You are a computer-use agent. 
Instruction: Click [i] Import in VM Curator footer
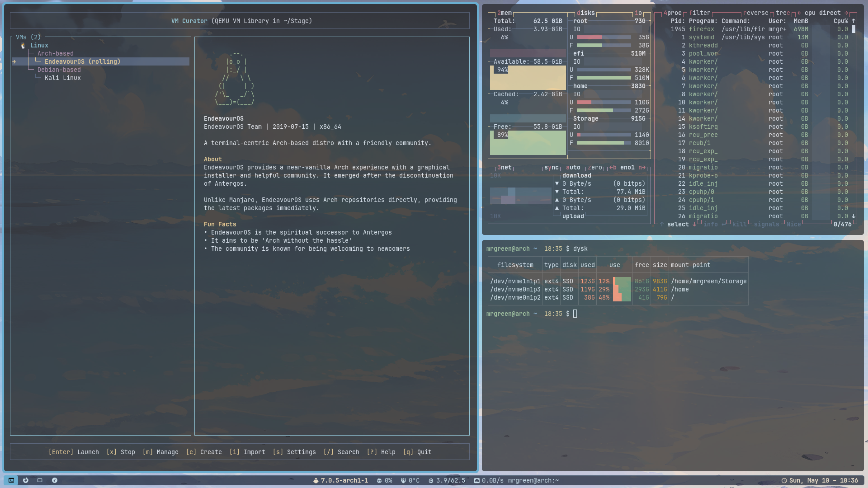pyautogui.click(x=247, y=452)
